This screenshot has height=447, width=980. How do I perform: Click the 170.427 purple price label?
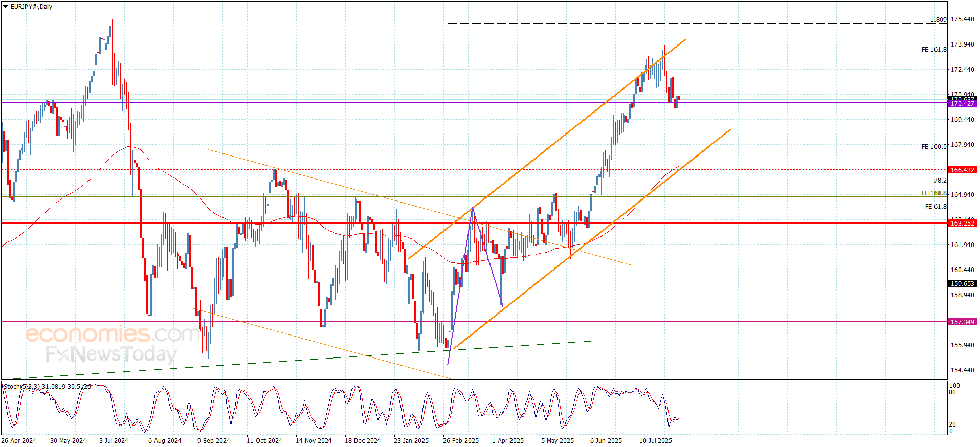(962, 104)
